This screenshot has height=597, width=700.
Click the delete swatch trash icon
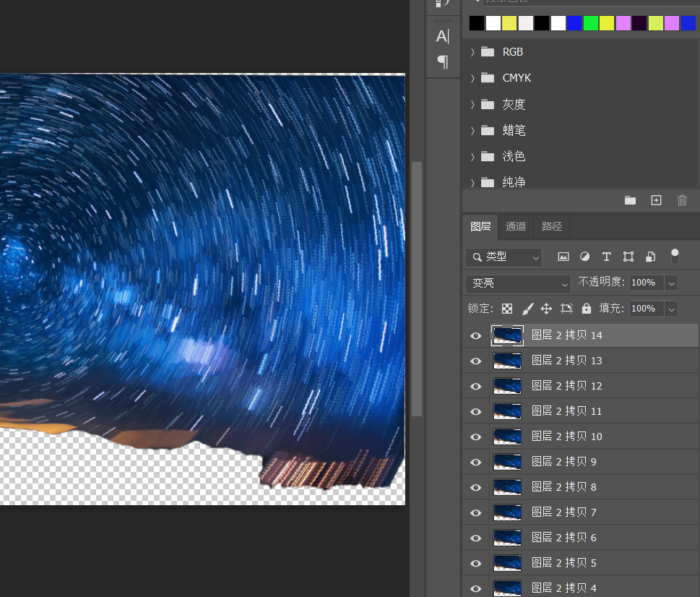682,200
